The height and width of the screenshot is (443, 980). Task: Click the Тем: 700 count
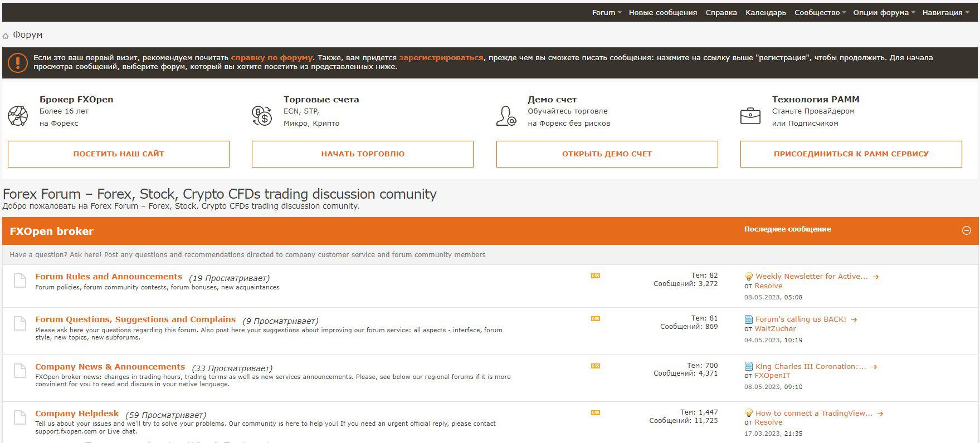point(703,366)
